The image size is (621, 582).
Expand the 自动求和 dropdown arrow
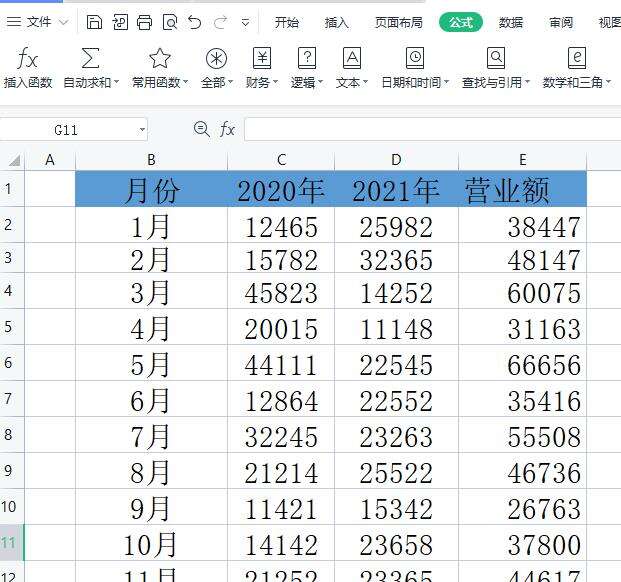(116, 82)
